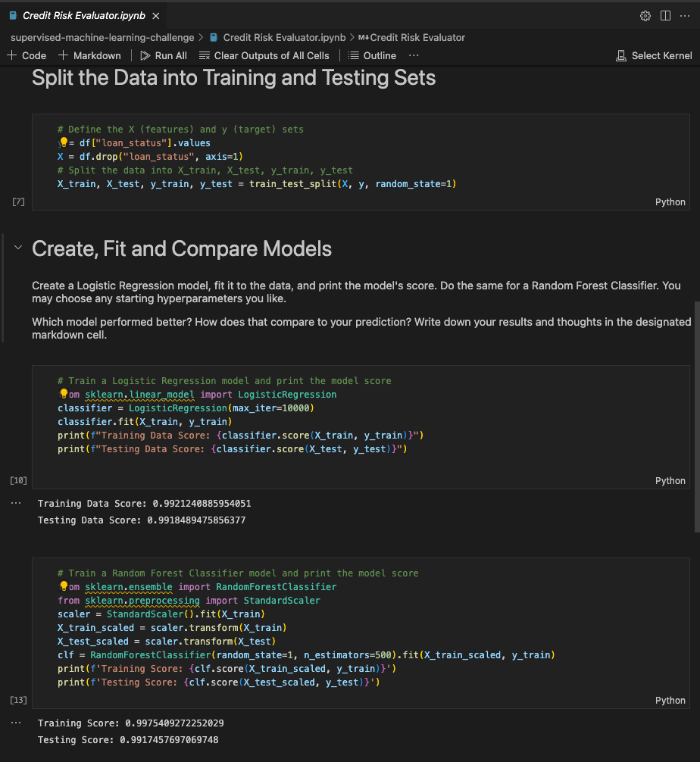Select Kernel for the notebook
The height and width of the screenshot is (762, 700).
(654, 55)
